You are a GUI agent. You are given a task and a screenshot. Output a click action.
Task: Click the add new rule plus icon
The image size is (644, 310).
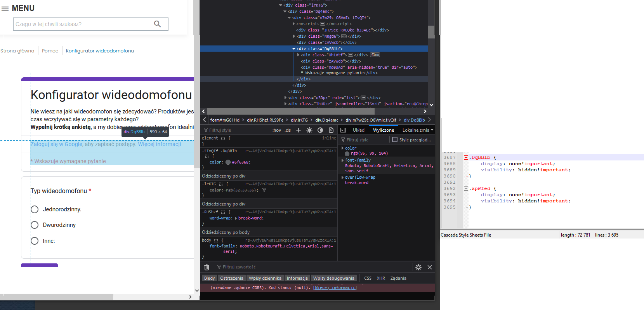pos(299,131)
